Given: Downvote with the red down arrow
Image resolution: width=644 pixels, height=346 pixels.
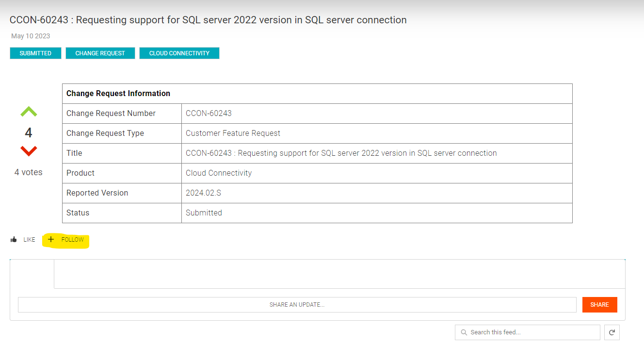Looking at the screenshot, I should click(x=29, y=151).
